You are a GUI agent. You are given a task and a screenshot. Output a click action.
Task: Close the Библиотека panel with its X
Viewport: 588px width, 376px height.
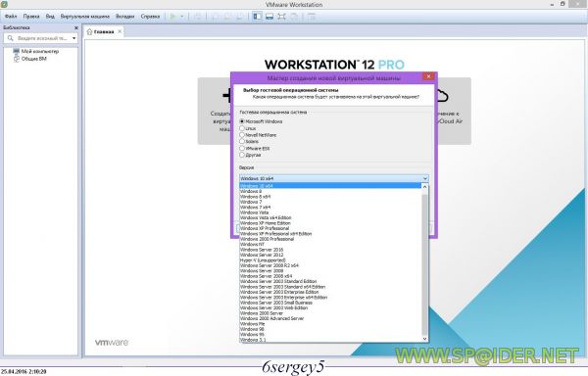tap(76, 27)
